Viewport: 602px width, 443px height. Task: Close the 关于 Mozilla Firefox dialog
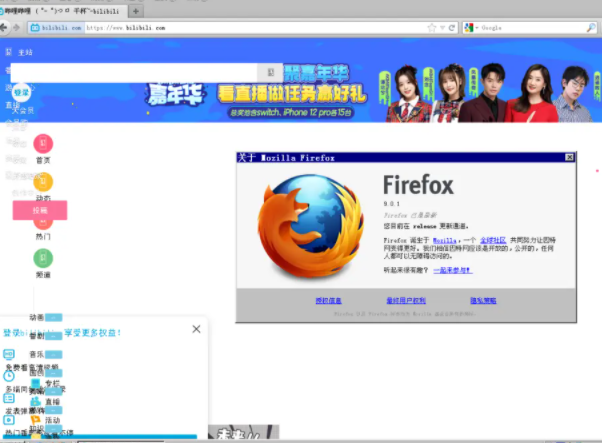click(569, 157)
